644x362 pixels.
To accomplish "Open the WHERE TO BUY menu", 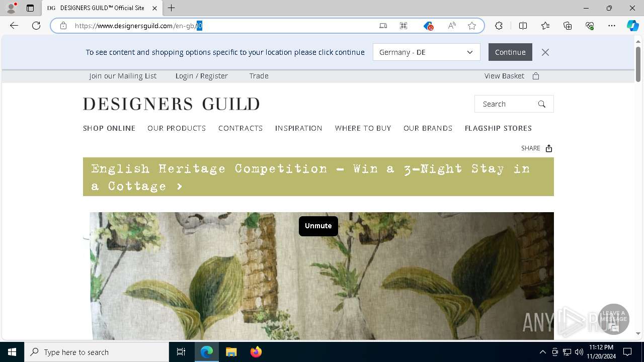I will 363,128.
